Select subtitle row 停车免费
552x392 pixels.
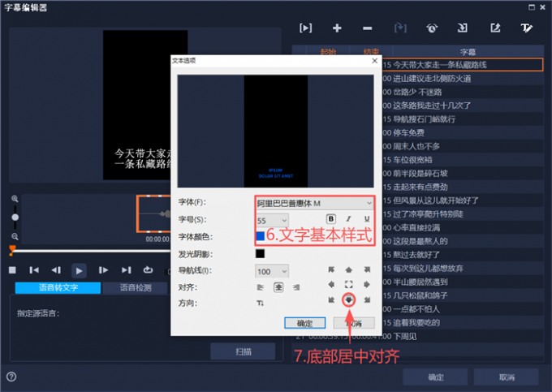[462, 132]
